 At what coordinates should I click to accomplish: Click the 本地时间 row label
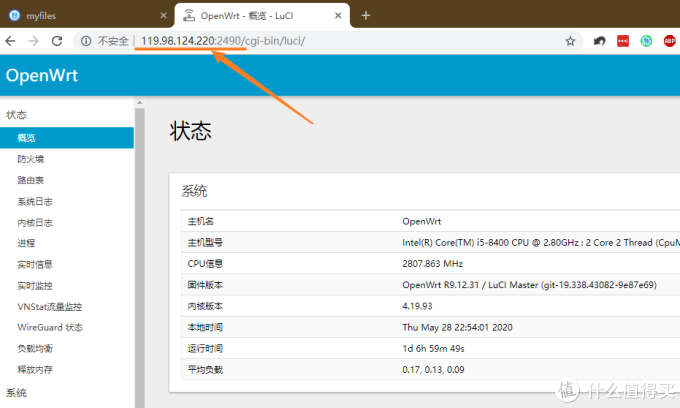205,327
